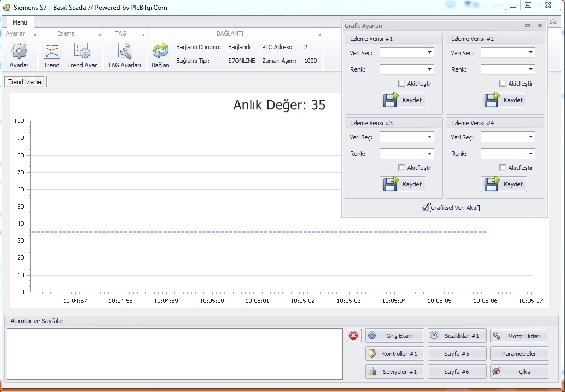Expand the Ayarlar group launcher arrow

34,34
